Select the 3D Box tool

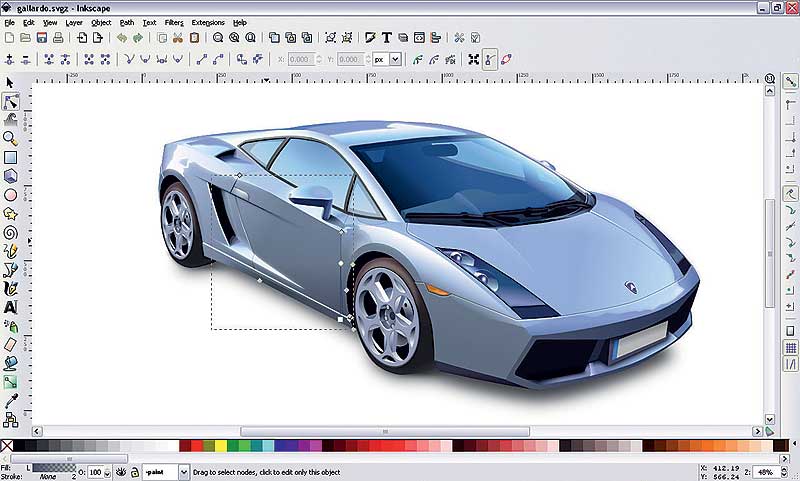click(10, 176)
